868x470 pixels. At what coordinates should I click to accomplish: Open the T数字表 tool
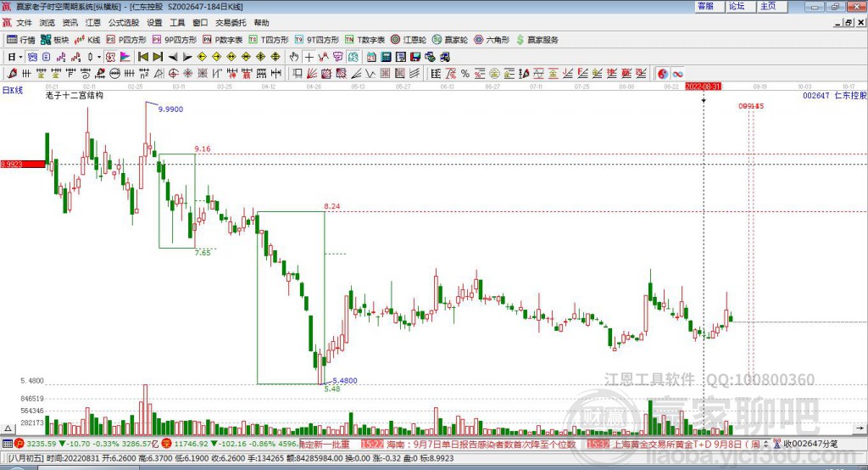[364, 40]
